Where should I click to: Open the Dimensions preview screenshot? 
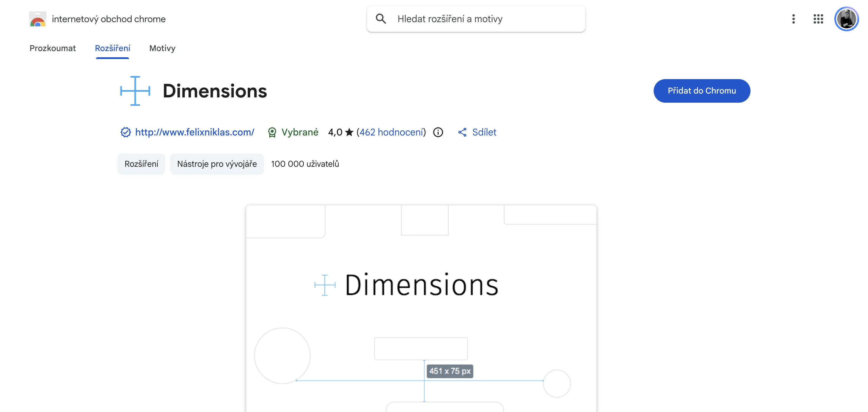click(x=421, y=308)
